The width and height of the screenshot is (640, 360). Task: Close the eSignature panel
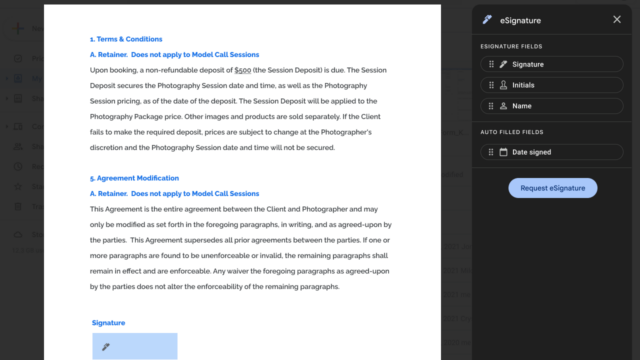click(617, 20)
